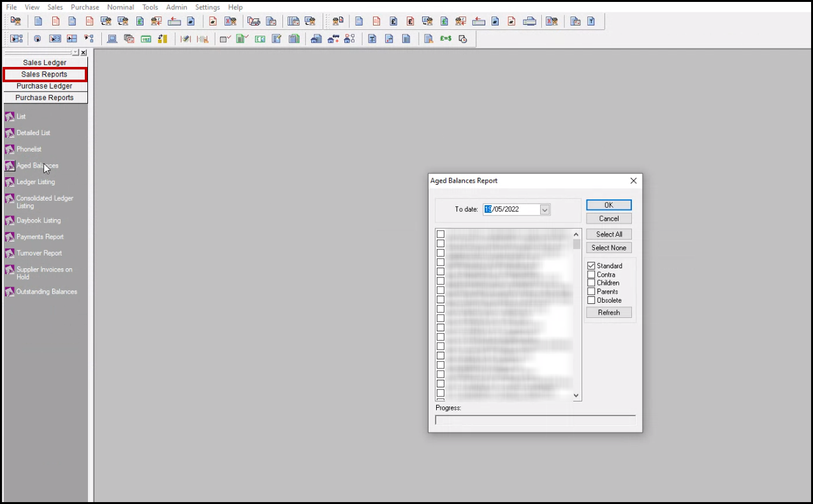Click the calendar with checkmark toolbar icon
The width and height of the screenshot is (813, 504).
tap(225, 39)
